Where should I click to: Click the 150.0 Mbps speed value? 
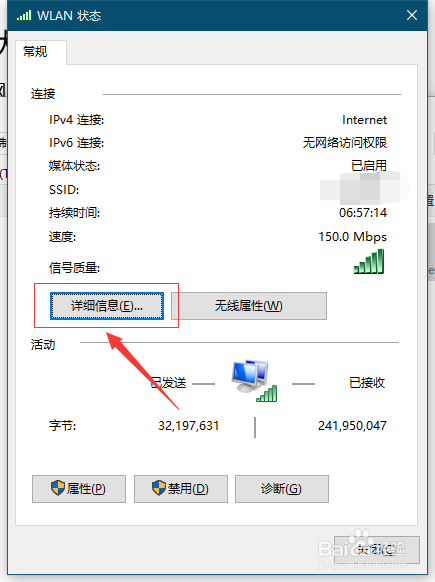click(x=352, y=236)
